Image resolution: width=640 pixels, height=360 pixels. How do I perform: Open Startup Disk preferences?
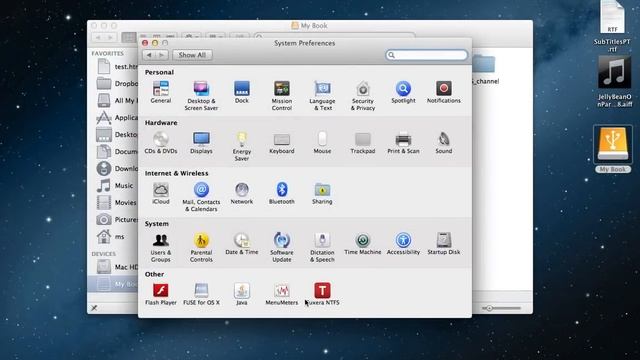(x=444, y=244)
